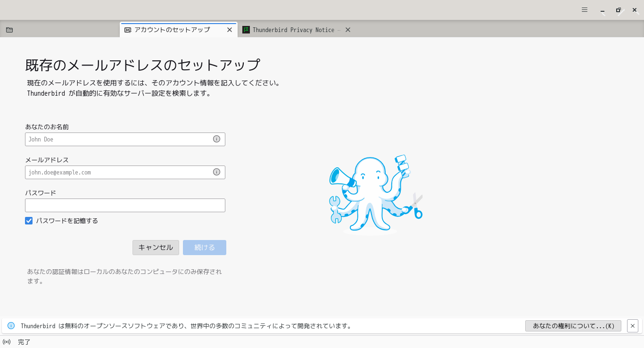Click the キャンセル button
The width and height of the screenshot is (644, 348).
tap(156, 248)
